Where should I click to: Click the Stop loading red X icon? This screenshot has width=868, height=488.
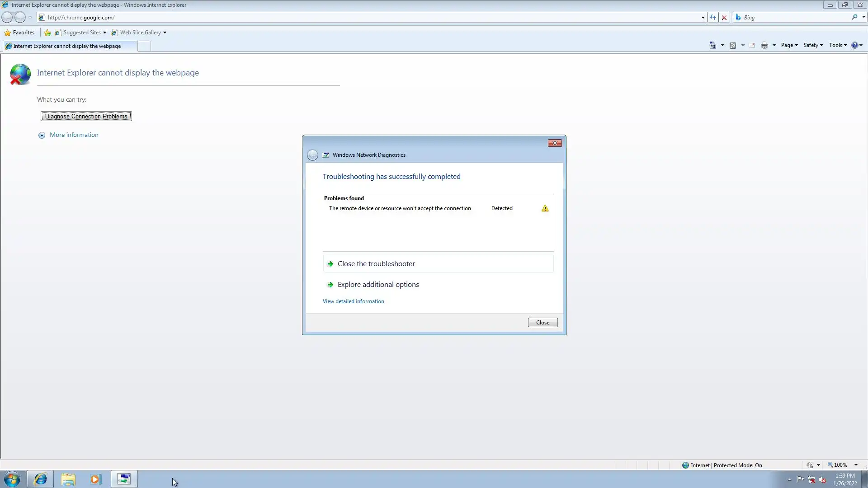(x=724, y=18)
